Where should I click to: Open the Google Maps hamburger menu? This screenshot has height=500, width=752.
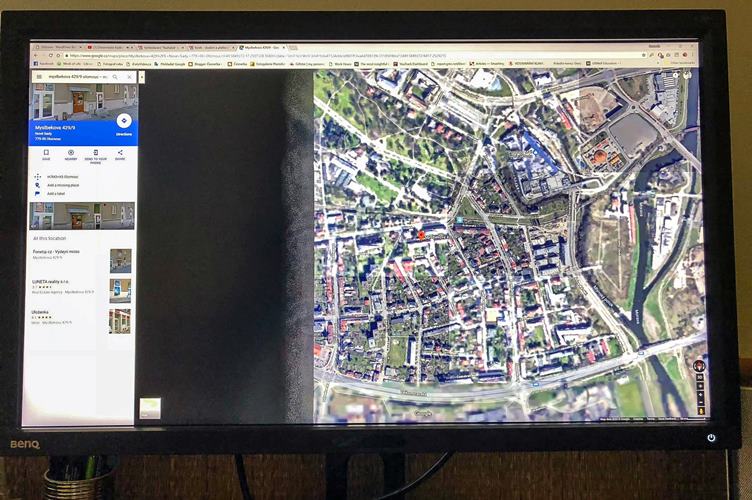click(x=39, y=77)
